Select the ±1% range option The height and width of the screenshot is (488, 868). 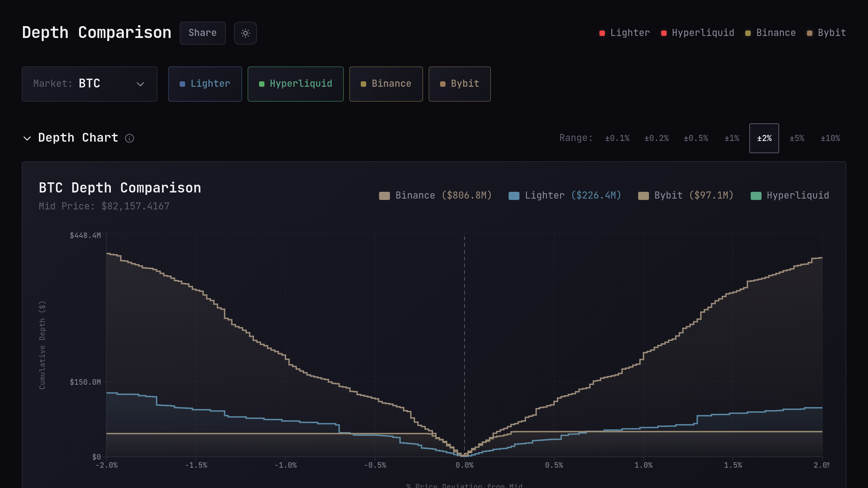(x=732, y=138)
